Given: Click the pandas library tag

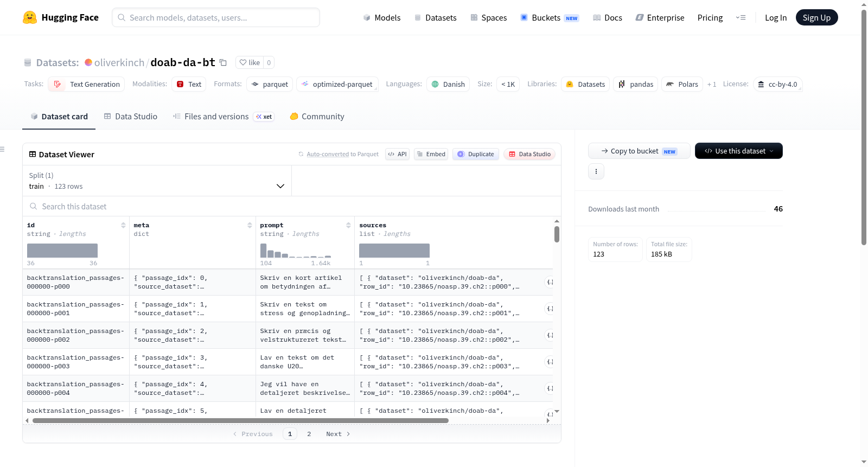Looking at the screenshot, I should pyautogui.click(x=636, y=84).
